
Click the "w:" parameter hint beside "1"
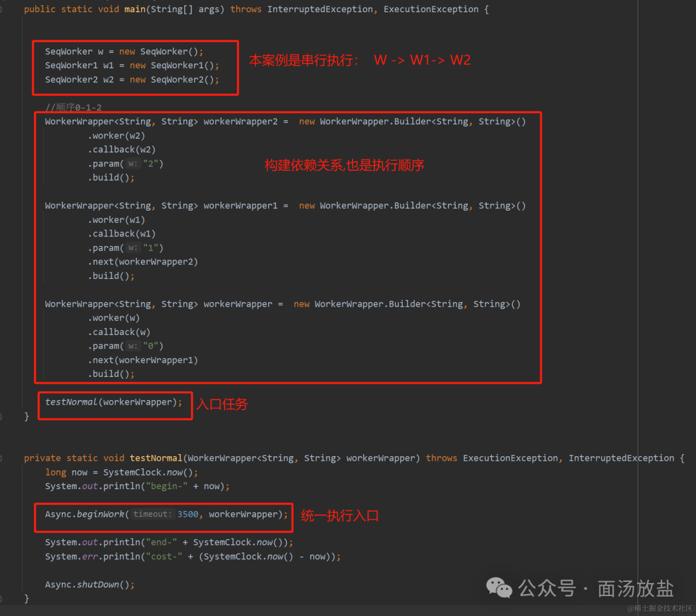point(132,247)
